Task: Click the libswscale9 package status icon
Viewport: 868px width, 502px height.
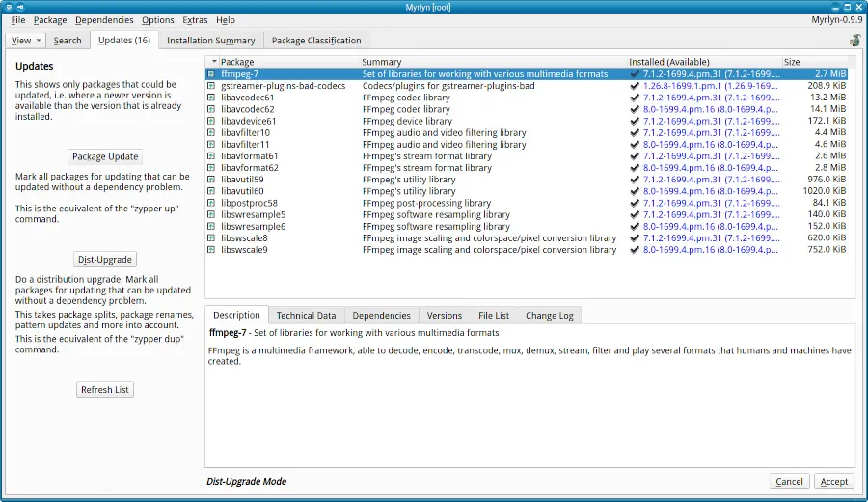Action: [x=212, y=250]
